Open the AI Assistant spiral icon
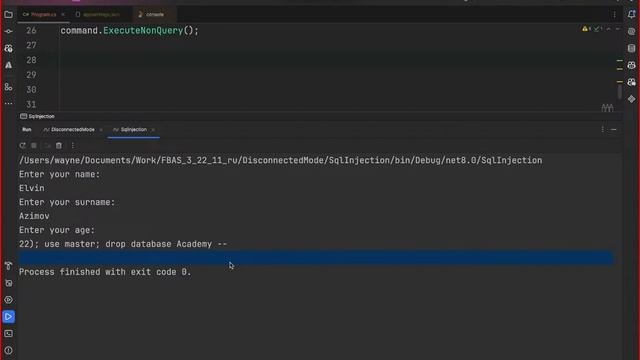 [631, 31]
